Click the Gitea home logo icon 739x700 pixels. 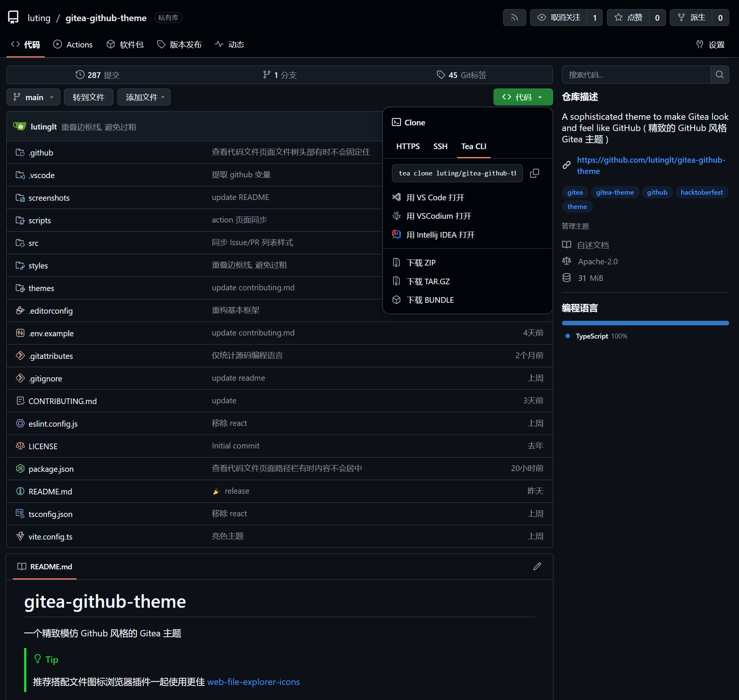pyautogui.click(x=14, y=18)
